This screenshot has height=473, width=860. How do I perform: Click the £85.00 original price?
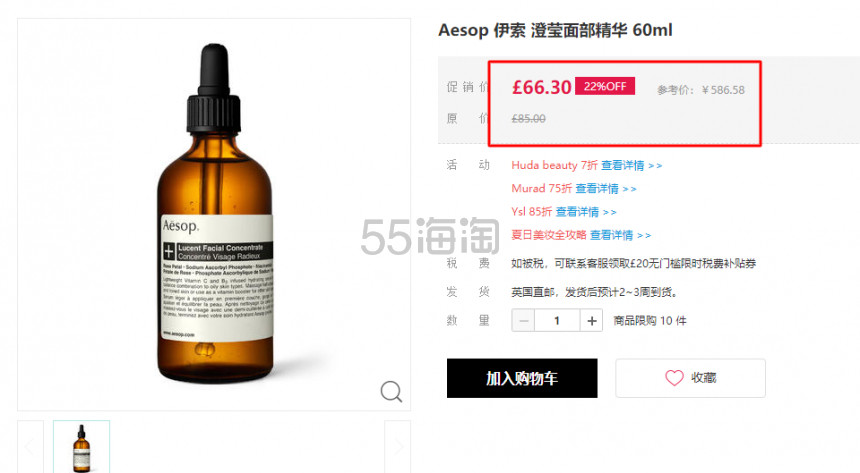pos(528,119)
